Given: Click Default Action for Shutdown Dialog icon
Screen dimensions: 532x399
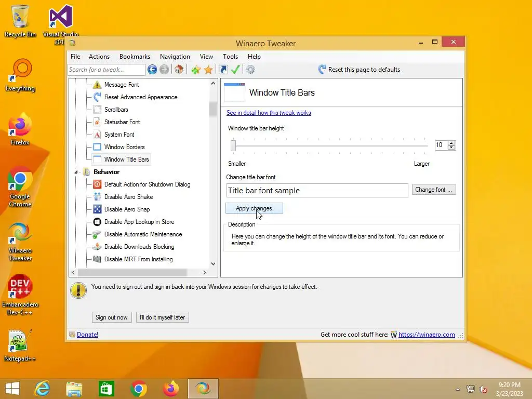Looking at the screenshot, I should (97, 184).
